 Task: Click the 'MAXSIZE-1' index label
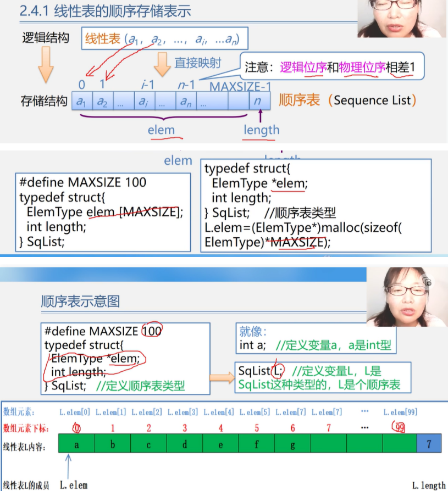(x=240, y=86)
